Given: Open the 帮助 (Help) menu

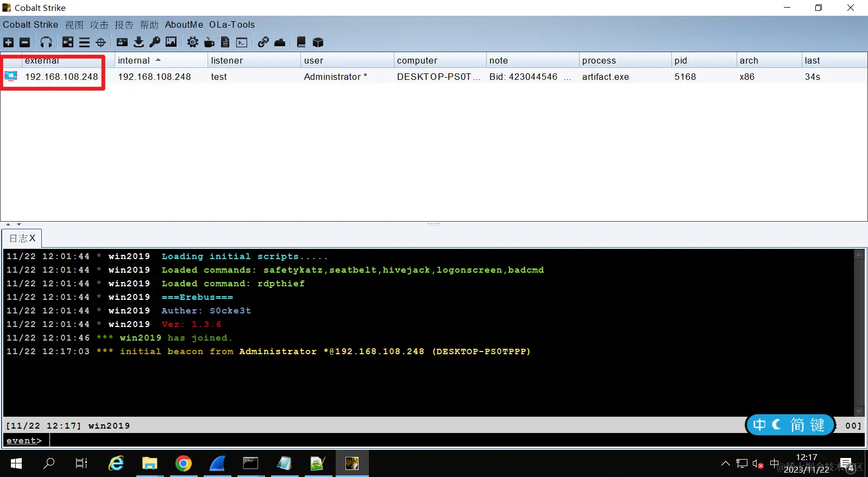Looking at the screenshot, I should click(149, 24).
